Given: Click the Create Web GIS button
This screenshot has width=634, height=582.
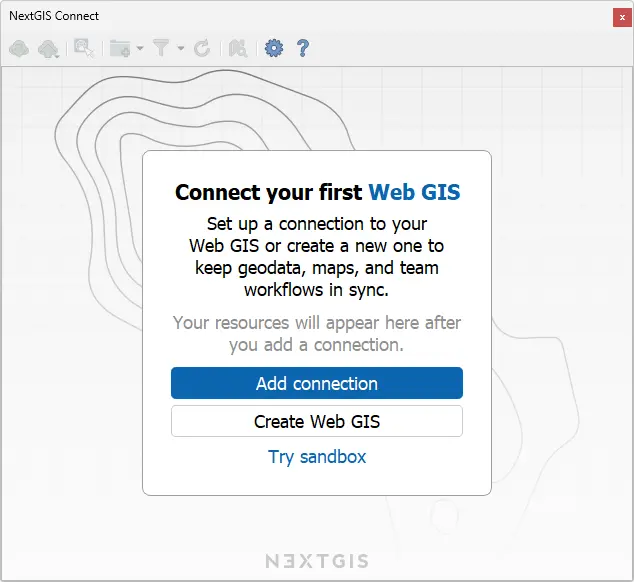Looking at the screenshot, I should [317, 421].
